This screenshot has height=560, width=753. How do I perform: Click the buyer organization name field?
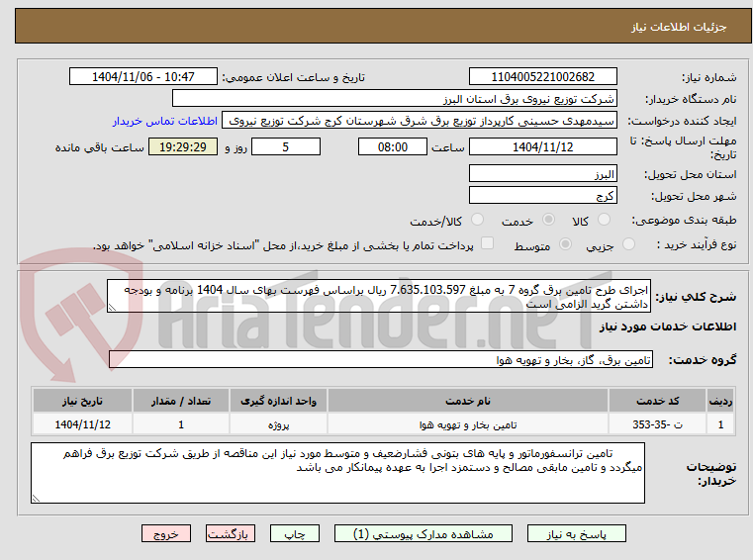pyautogui.click(x=394, y=99)
